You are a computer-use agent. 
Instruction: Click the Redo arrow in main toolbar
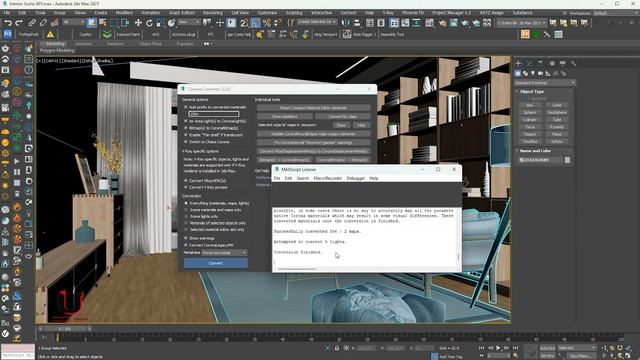(19, 23)
